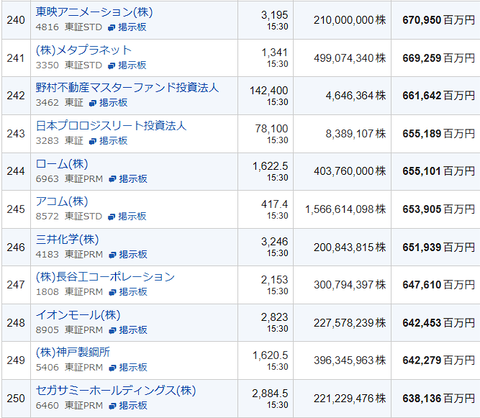The image size is (480, 418).
Task: Click 掲示板 icon for イオンモール
Action: 113,330
